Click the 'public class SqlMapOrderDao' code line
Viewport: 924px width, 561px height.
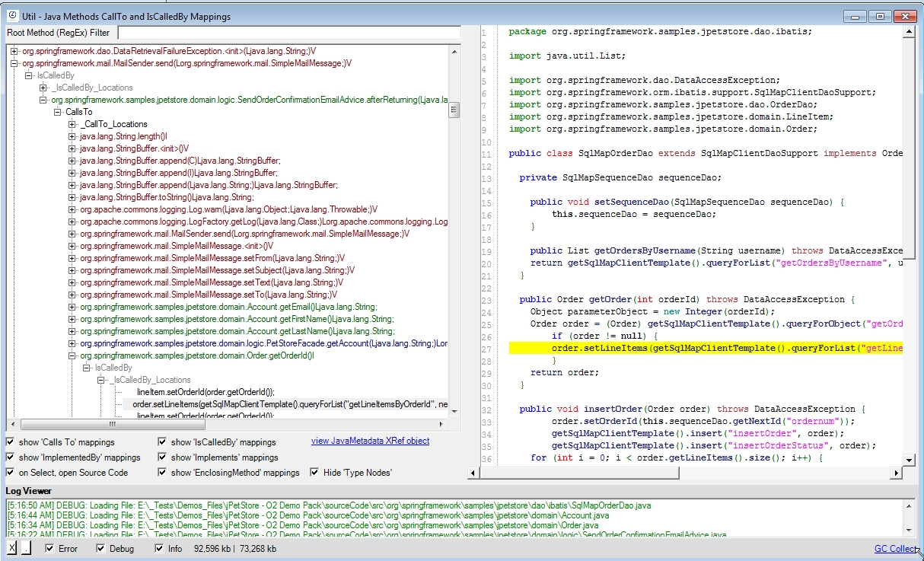pyautogui.click(x=706, y=153)
